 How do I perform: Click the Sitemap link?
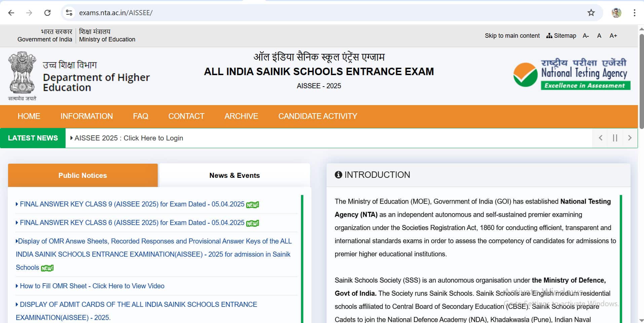(561, 36)
